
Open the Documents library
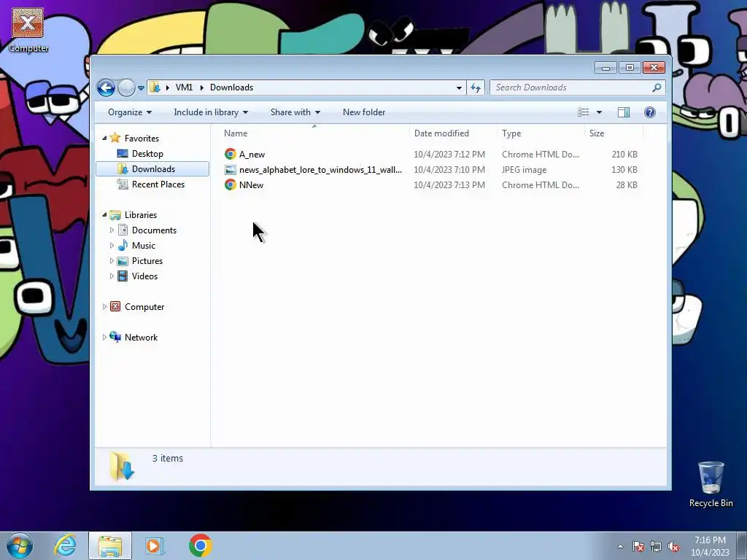coord(154,230)
